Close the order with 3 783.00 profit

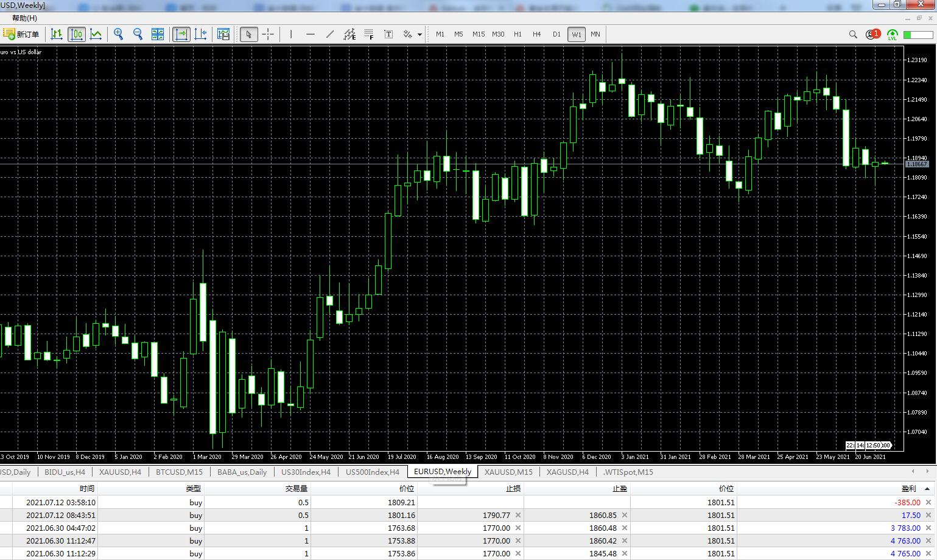(928, 528)
